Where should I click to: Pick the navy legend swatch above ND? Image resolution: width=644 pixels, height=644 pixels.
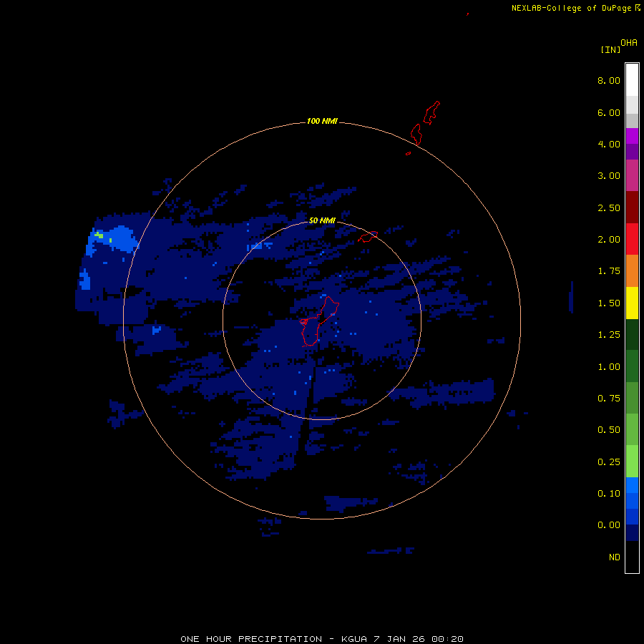pyautogui.click(x=632, y=532)
